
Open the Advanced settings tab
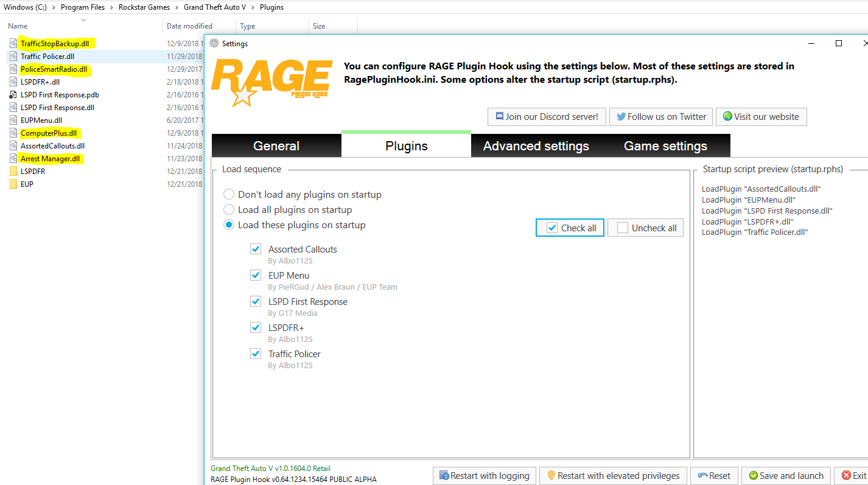[x=536, y=146]
